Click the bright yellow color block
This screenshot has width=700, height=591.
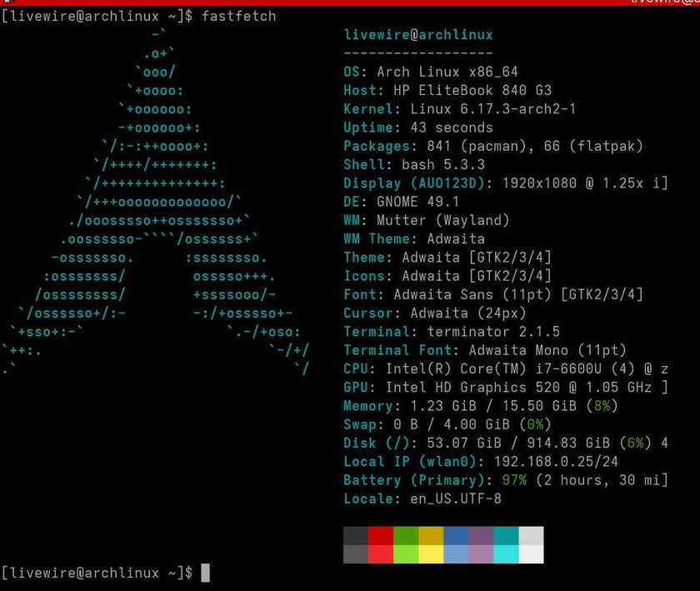(432, 554)
